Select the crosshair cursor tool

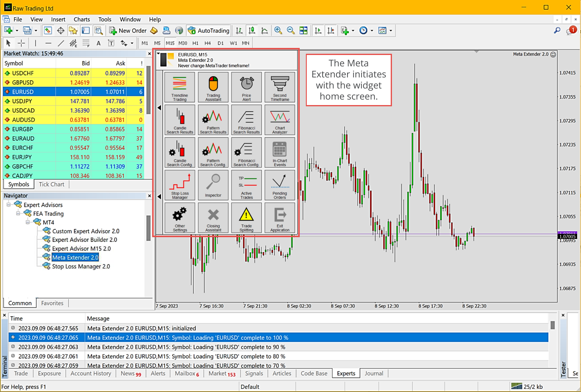21,43
